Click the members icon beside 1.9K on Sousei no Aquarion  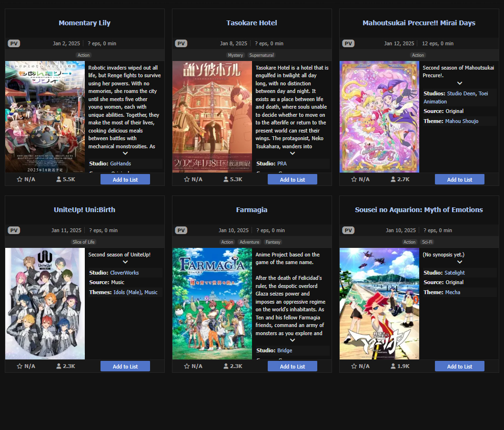[393, 366]
